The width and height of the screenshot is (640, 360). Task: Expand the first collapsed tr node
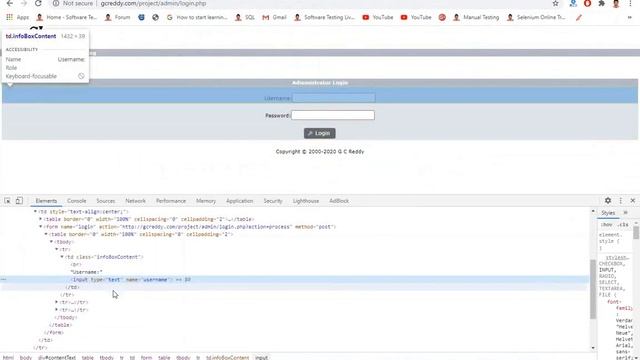click(x=57, y=302)
